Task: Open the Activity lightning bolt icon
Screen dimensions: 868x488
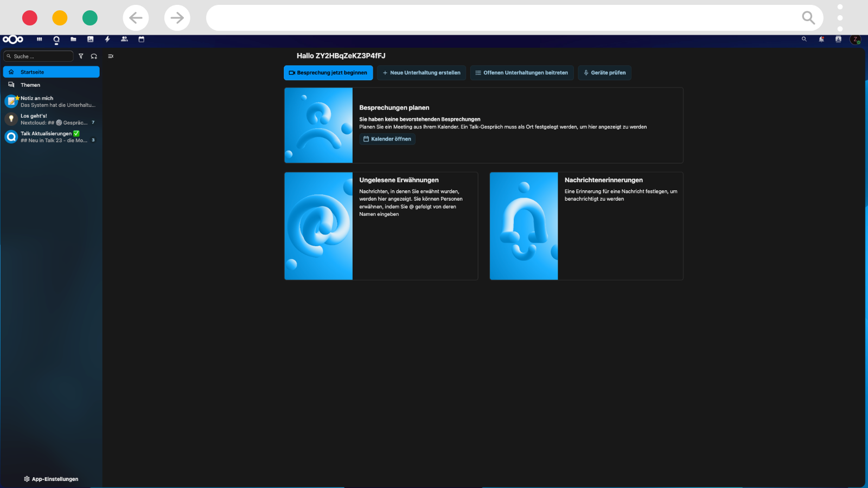Action: tap(107, 39)
